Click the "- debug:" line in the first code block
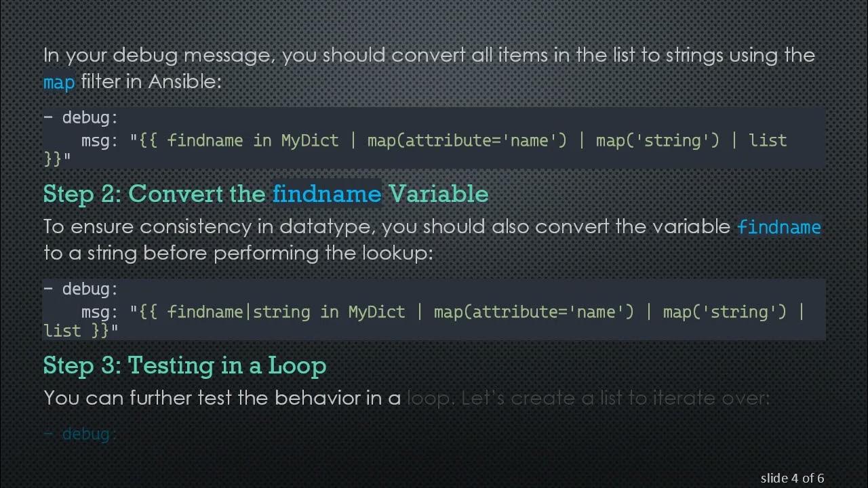Viewport: 868px width, 488px height. point(81,118)
